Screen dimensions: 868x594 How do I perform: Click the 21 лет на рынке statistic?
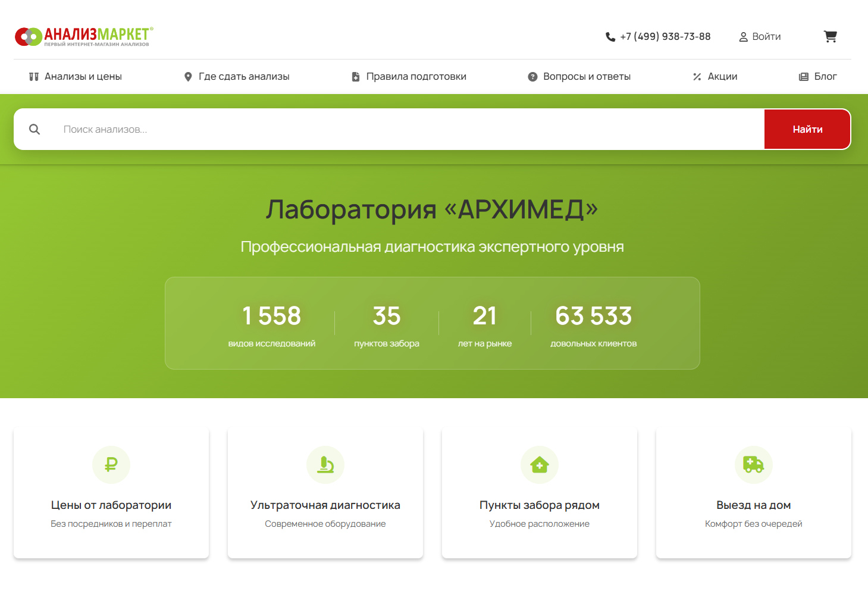(x=485, y=325)
